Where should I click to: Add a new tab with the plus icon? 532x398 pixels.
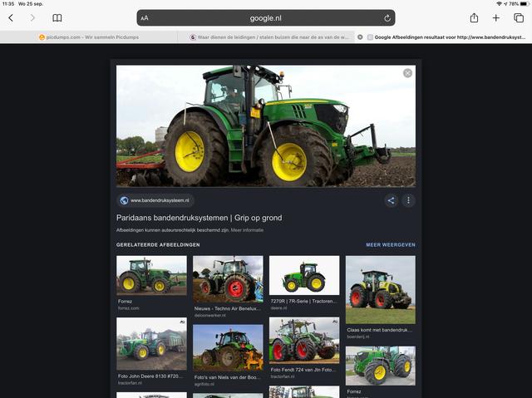click(x=496, y=17)
